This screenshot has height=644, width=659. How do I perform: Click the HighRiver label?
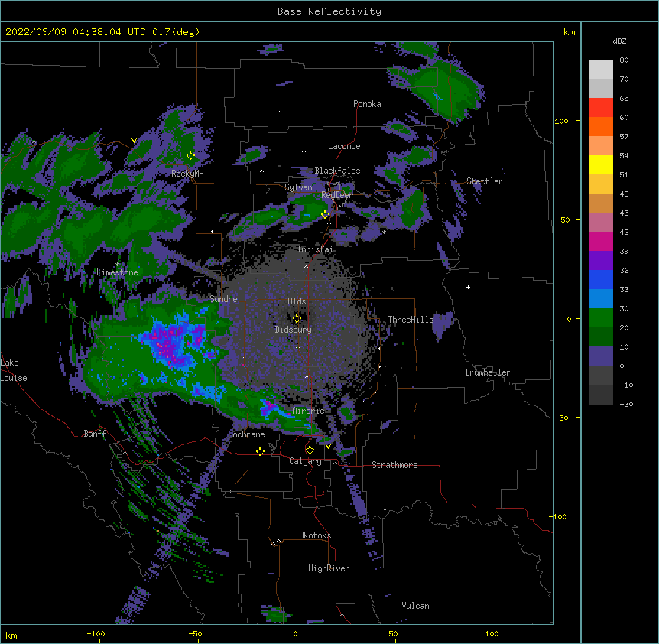click(329, 568)
